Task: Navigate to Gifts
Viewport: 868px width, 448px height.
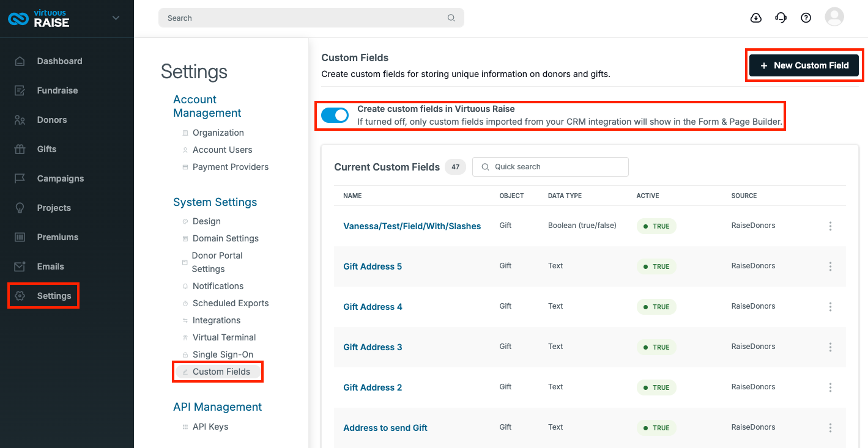Action: tap(46, 149)
